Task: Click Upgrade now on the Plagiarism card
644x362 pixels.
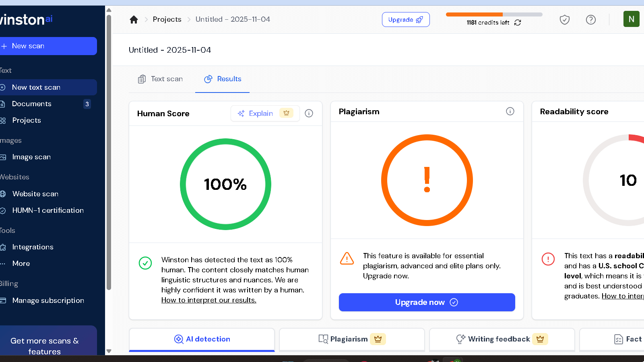Action: (x=427, y=302)
